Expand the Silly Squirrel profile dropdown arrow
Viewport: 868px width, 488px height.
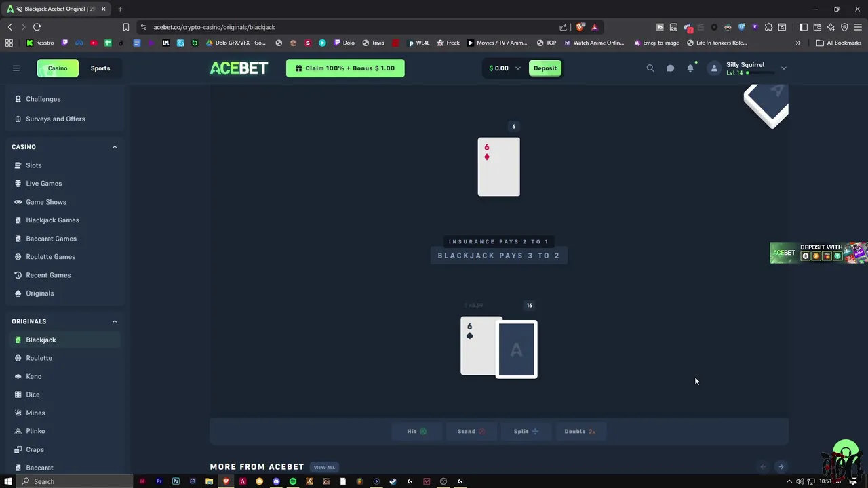(784, 68)
